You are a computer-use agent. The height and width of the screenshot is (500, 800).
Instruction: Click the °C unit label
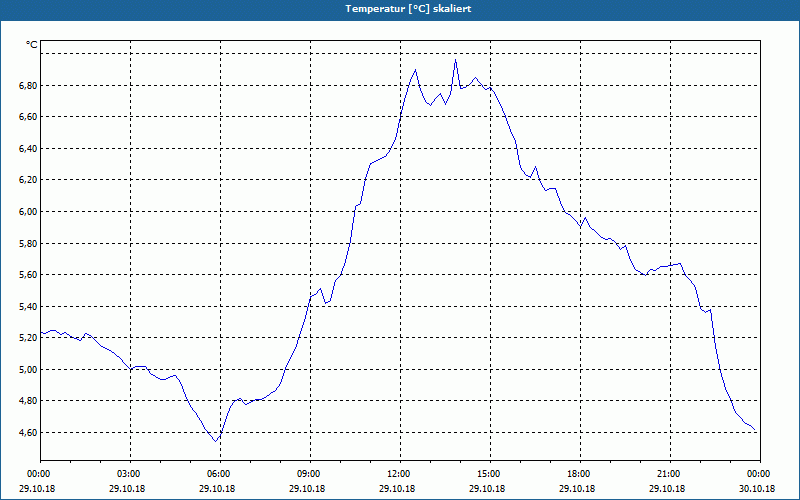tap(32, 45)
